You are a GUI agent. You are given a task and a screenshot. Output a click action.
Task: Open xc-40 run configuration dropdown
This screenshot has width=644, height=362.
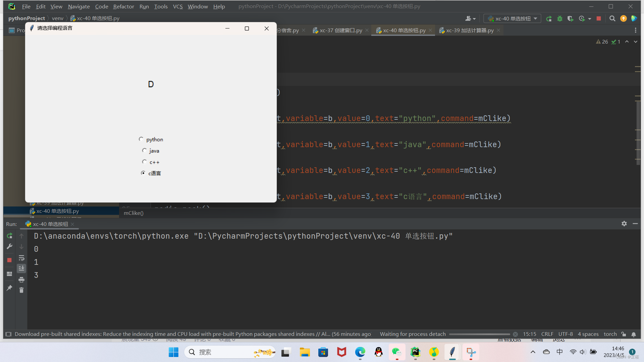tap(512, 19)
